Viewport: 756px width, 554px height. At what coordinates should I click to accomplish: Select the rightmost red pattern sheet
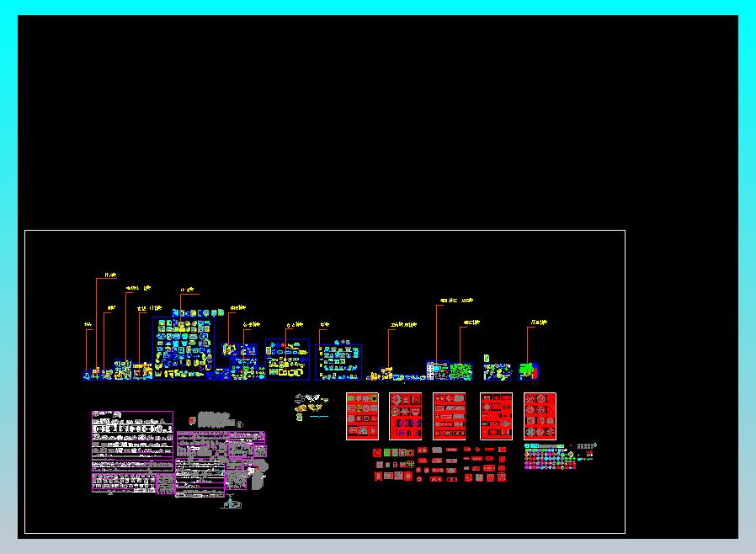point(540,416)
